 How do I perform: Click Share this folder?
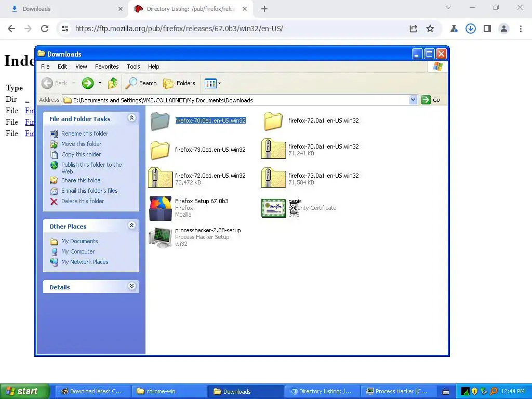(82, 180)
